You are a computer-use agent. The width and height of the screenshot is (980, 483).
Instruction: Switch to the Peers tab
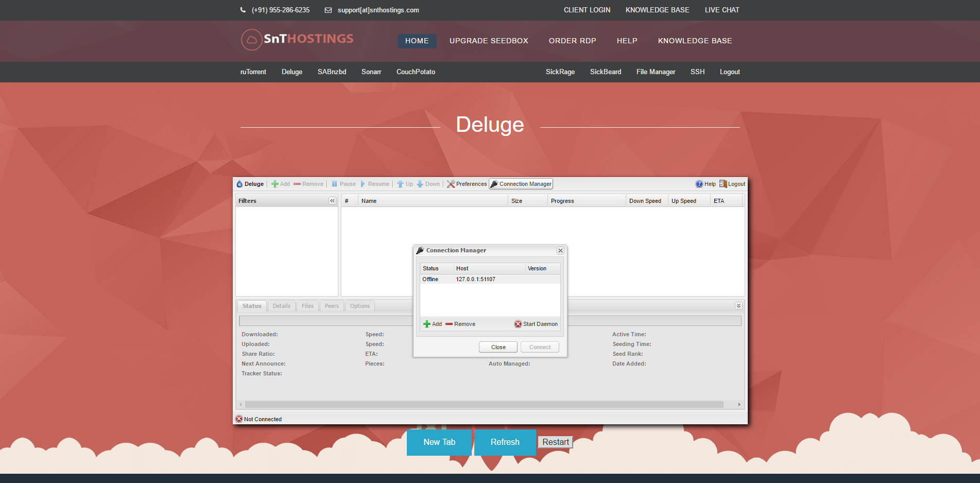point(332,306)
